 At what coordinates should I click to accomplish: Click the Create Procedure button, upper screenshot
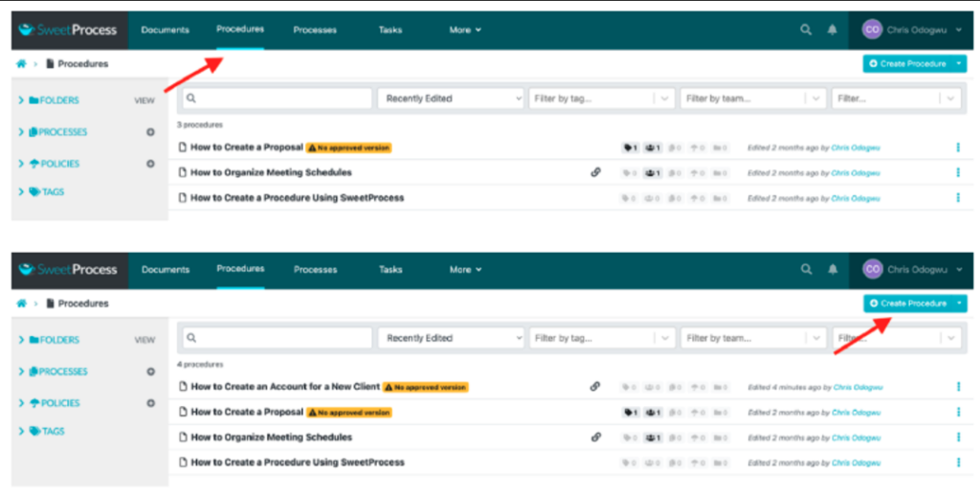click(x=907, y=64)
